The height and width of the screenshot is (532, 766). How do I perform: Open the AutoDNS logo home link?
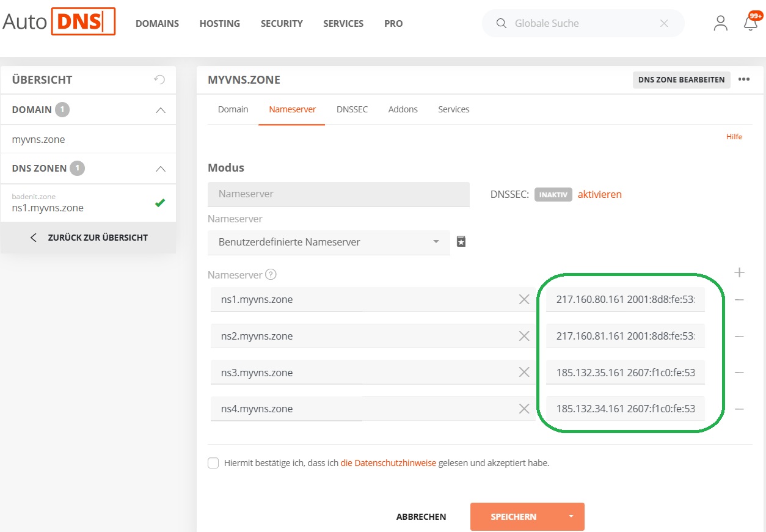click(x=59, y=21)
